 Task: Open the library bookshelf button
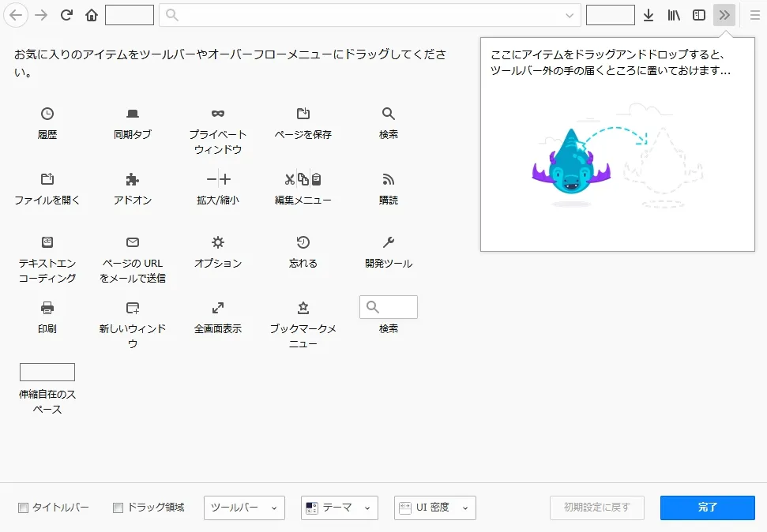click(x=674, y=15)
